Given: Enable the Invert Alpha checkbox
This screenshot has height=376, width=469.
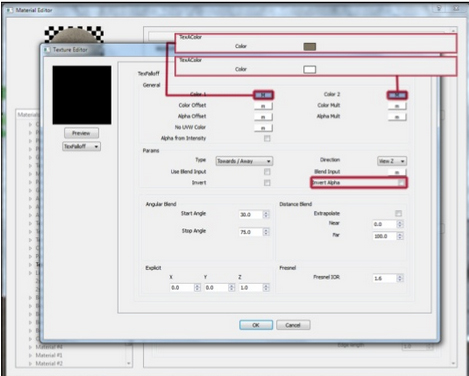Looking at the screenshot, I should (401, 183).
